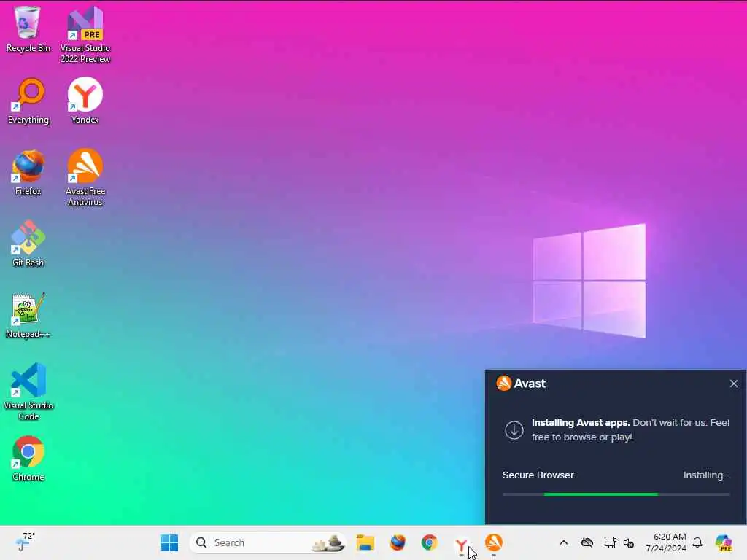The width and height of the screenshot is (747, 560).
Task: Open Firefox from the taskbar
Action: point(398,542)
